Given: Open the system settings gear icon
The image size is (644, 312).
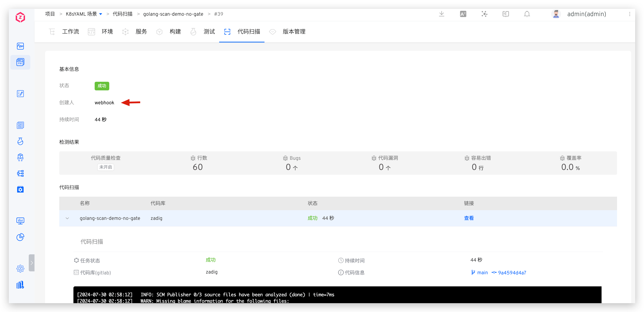Looking at the screenshot, I should click(20, 268).
